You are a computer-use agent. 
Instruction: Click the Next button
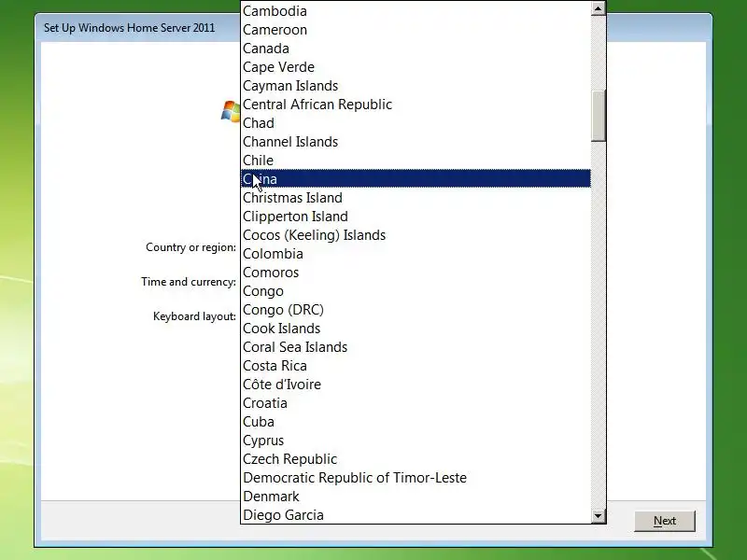click(x=665, y=521)
